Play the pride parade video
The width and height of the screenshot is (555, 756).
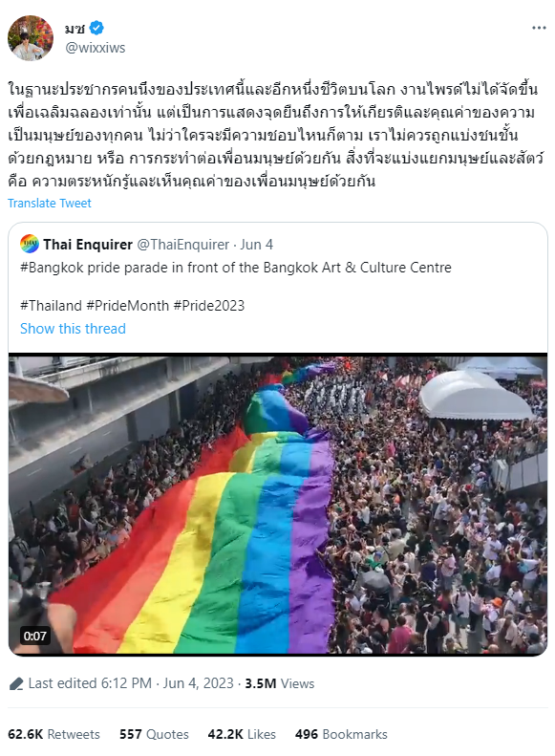pyautogui.click(x=277, y=505)
